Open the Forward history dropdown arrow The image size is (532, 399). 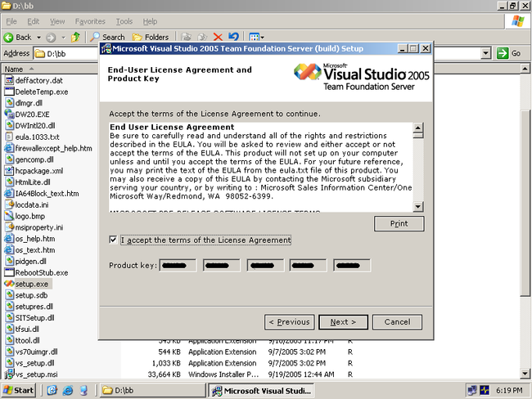pos(64,38)
